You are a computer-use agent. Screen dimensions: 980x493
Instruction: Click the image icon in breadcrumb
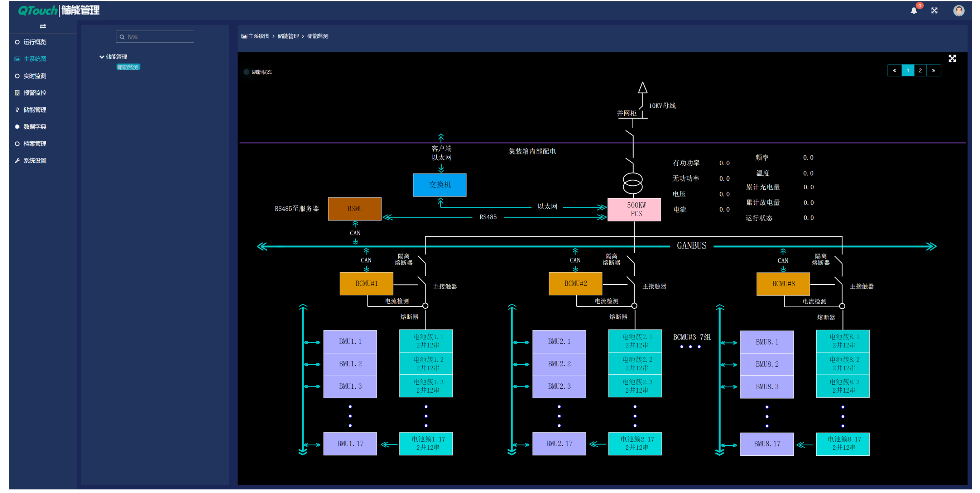click(244, 36)
